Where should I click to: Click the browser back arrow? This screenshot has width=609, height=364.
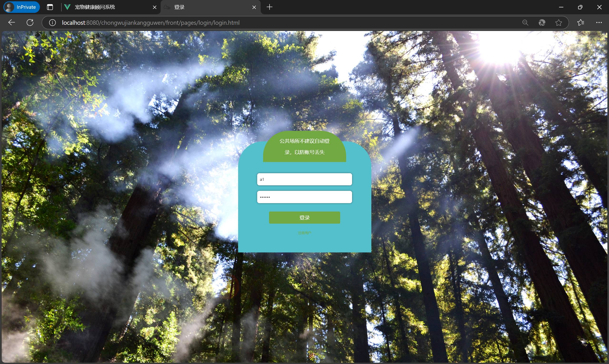pos(11,23)
